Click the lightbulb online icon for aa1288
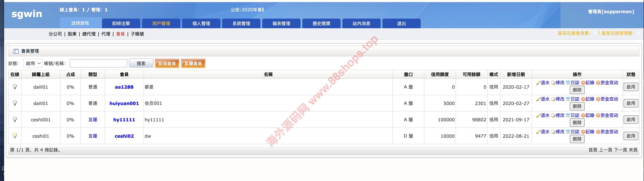The width and height of the screenshot is (644, 181). pos(15,87)
